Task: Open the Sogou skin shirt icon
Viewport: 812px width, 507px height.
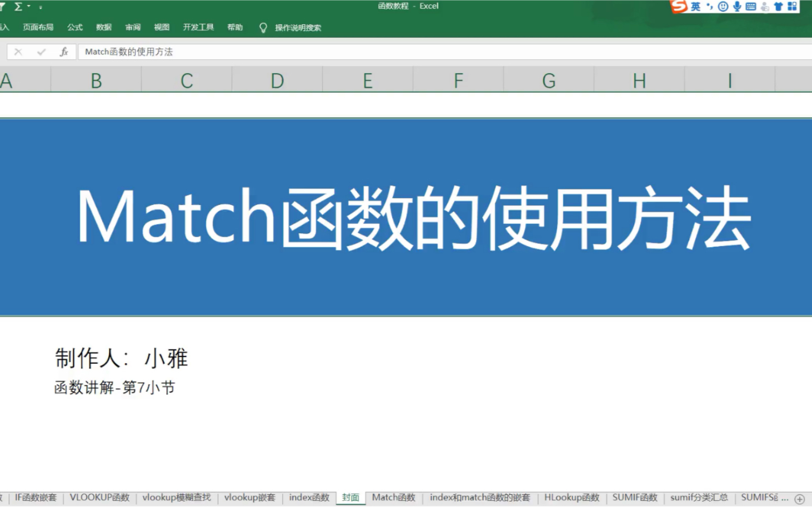Action: point(778,7)
